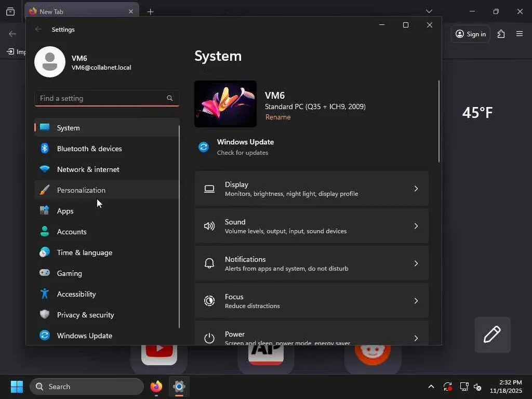Select Network & internet category
This screenshot has width=532, height=399.
tap(107, 169)
